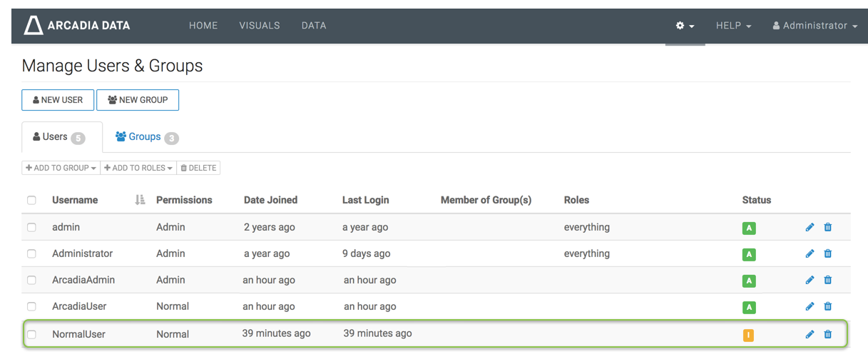Expand the Add to Group dropdown
The image size is (868, 352).
point(61,168)
